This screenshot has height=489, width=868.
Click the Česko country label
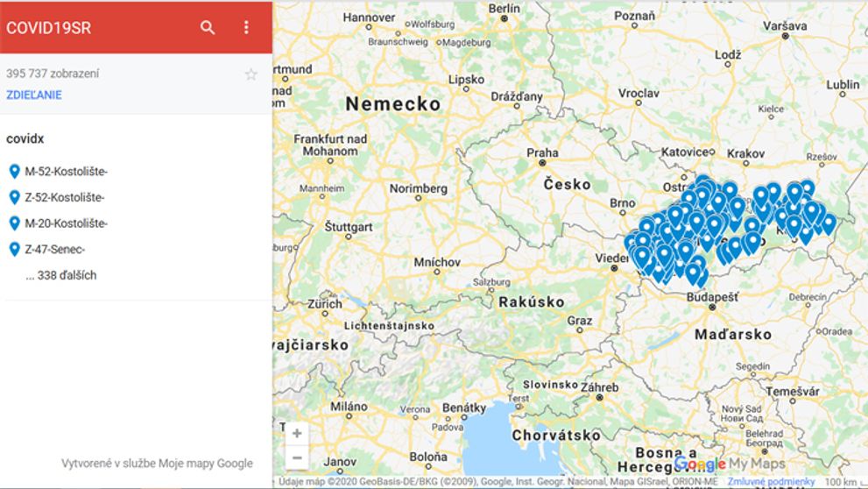point(567,184)
